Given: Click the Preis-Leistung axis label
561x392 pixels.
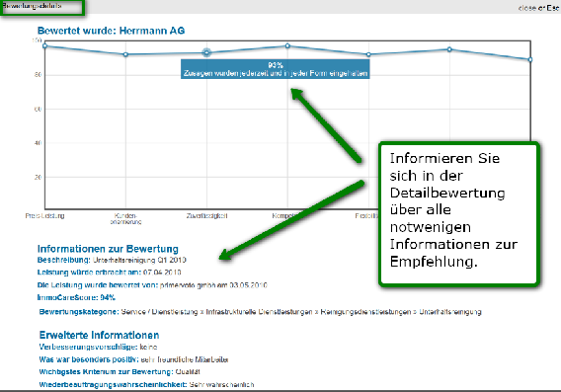Looking at the screenshot, I should click(44, 215).
